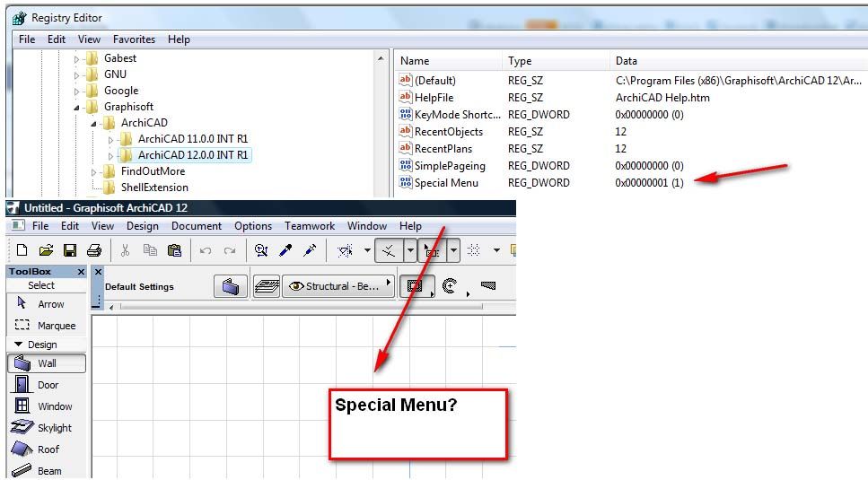The width and height of the screenshot is (868, 480).
Task: Open dropdown arrow next to suspend groups button
Action: 453,250
